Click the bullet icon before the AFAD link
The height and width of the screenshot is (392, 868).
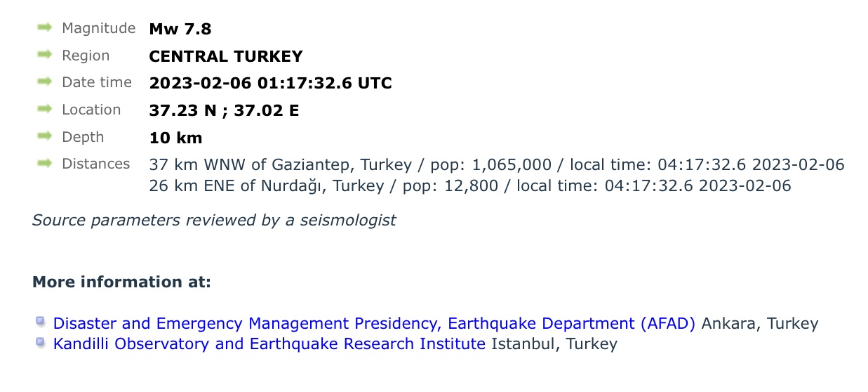(41, 322)
